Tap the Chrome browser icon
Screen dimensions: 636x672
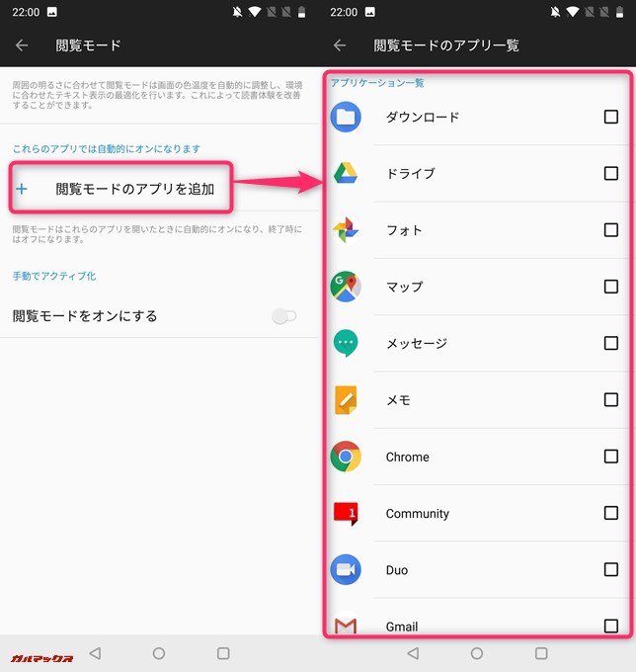pos(345,457)
